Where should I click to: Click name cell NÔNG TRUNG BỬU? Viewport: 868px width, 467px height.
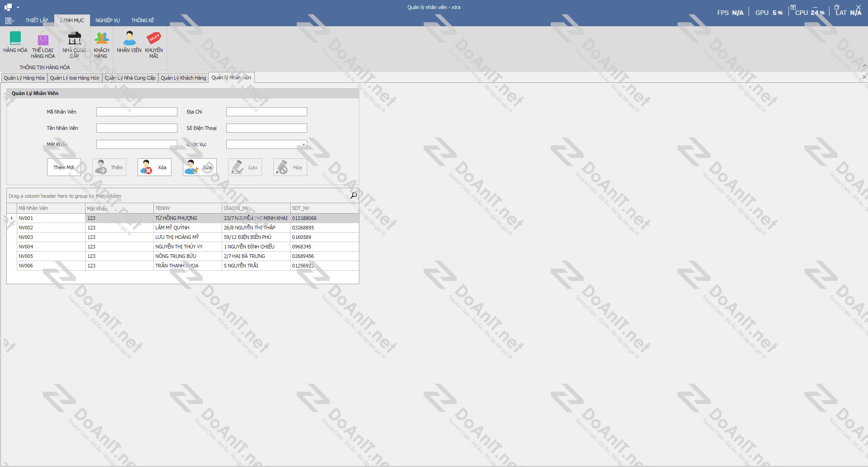pos(188,256)
